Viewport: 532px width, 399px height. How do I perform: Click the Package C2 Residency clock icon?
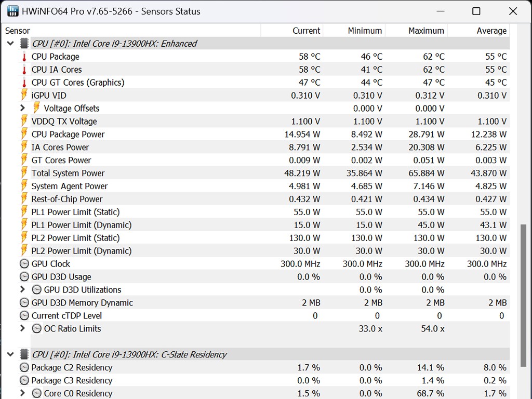click(x=24, y=368)
